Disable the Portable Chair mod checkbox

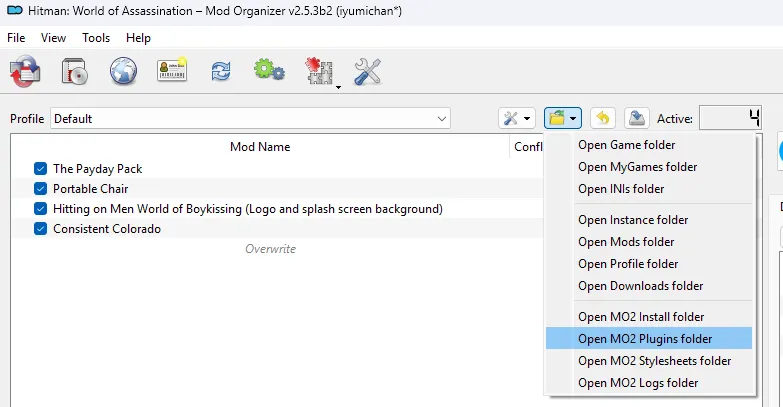click(41, 189)
